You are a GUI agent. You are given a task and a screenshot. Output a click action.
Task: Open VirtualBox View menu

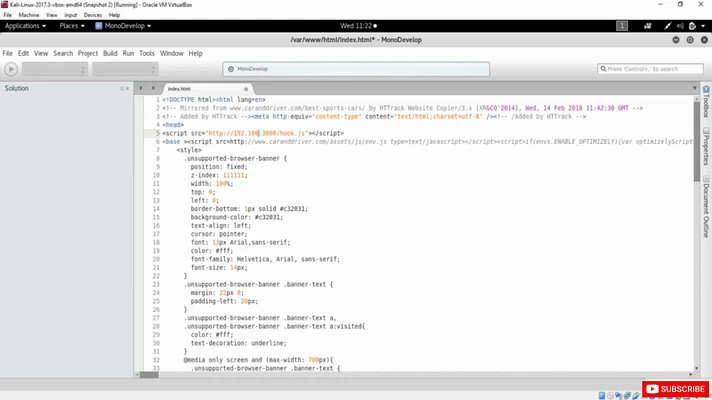tap(51, 15)
